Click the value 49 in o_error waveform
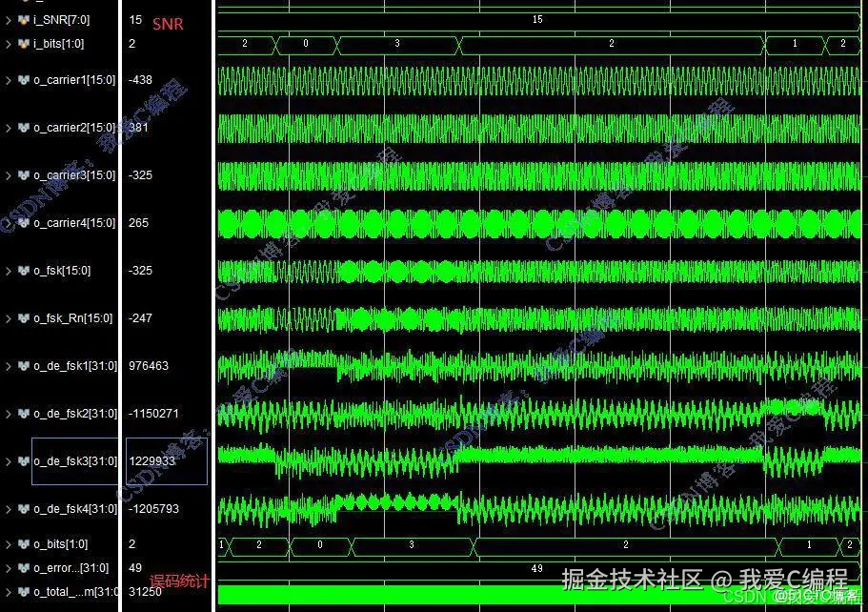Viewport: 868px width, 612px height. click(x=536, y=569)
